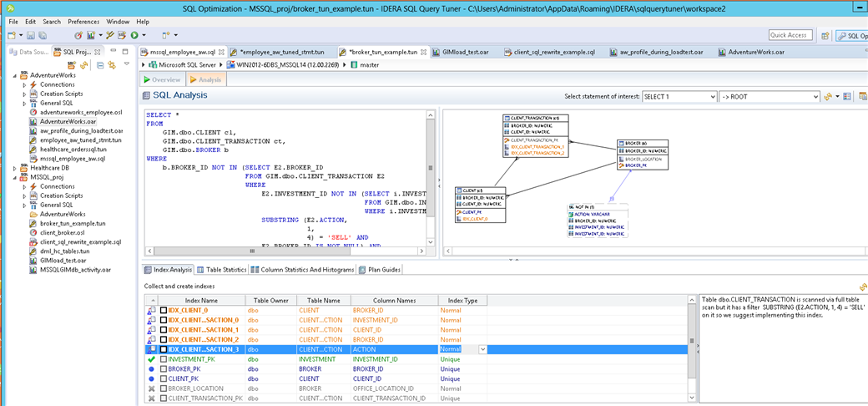Screen dimensions: 868x406
Task: Click the refresh analysis arrows icon
Action: pyautogui.click(x=829, y=96)
